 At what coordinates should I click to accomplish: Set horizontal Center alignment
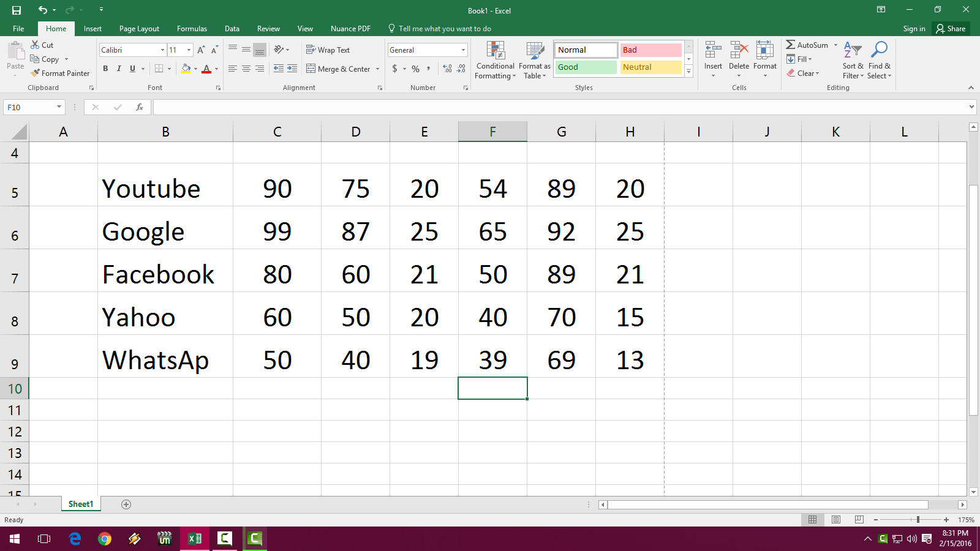(246, 69)
